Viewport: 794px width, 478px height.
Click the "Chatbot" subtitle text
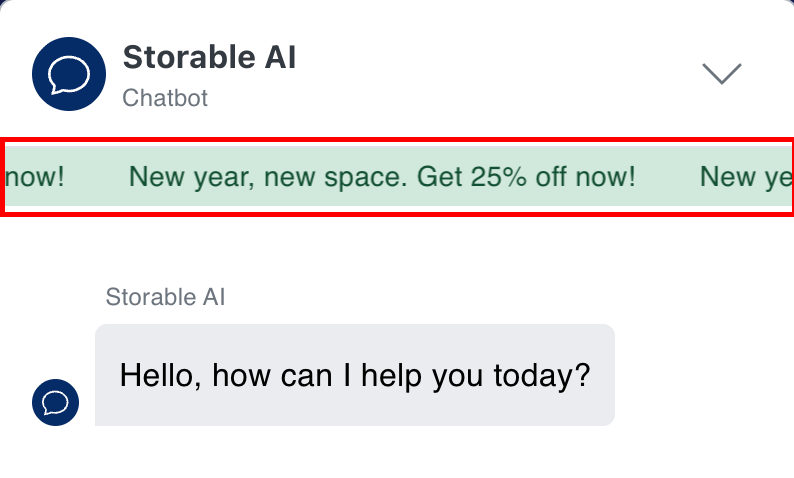[x=165, y=98]
